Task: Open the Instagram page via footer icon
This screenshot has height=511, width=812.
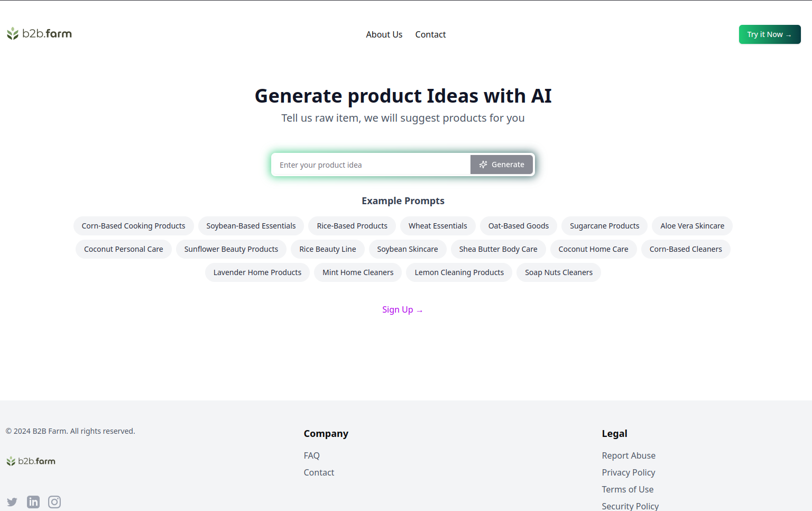Action: click(54, 501)
